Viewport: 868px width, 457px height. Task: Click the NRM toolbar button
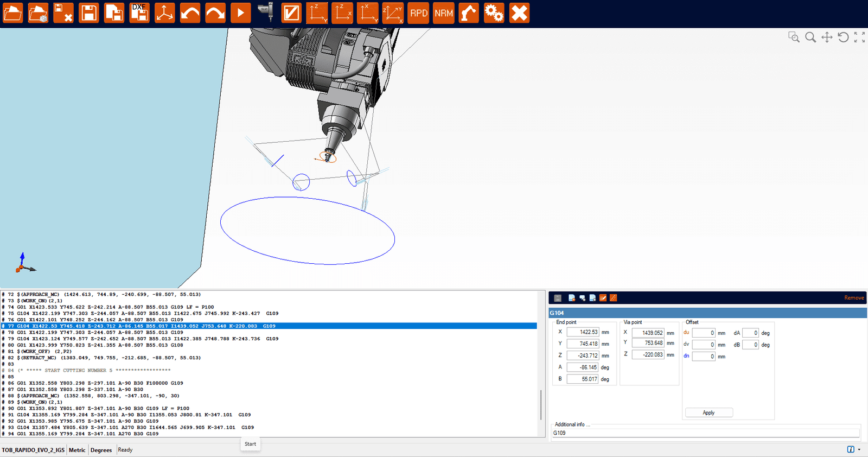(x=444, y=13)
